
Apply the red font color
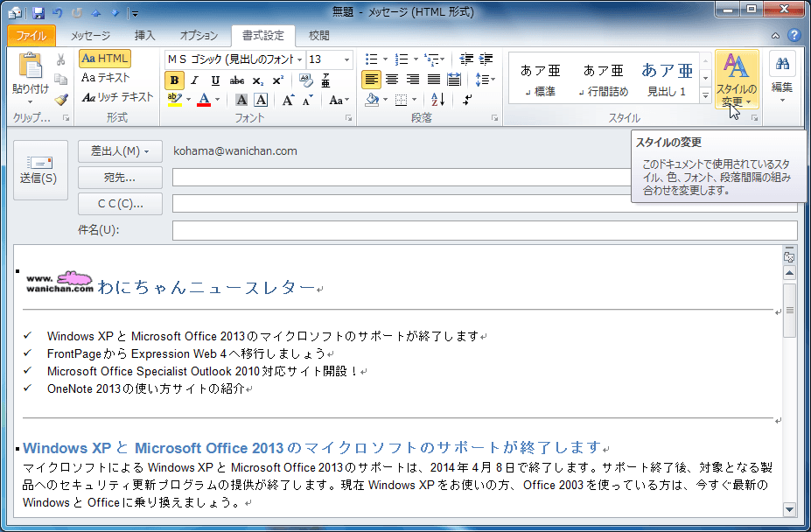[204, 100]
